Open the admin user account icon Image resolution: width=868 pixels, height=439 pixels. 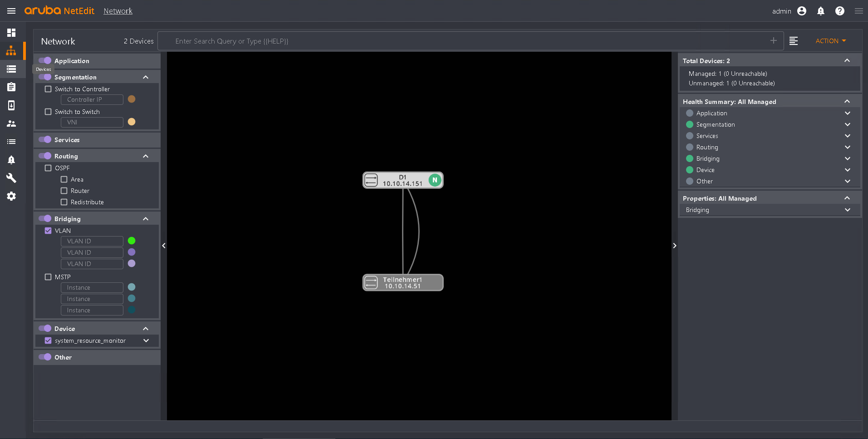coord(801,11)
